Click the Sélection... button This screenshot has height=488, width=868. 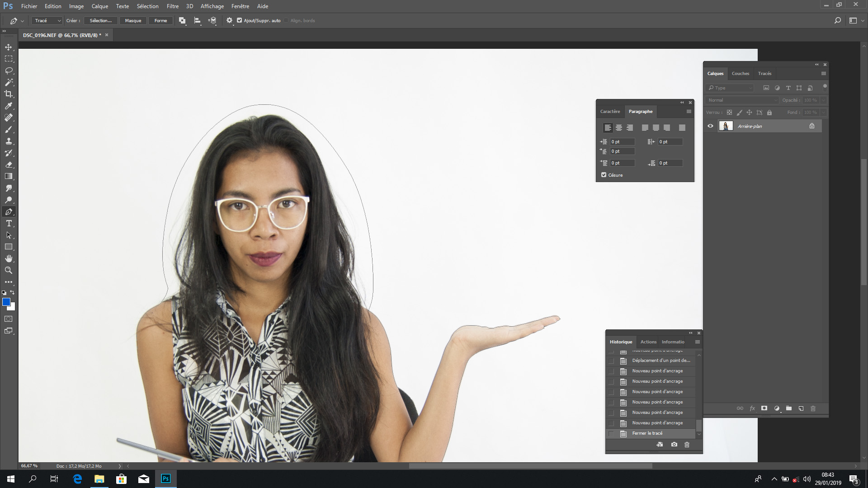100,20
